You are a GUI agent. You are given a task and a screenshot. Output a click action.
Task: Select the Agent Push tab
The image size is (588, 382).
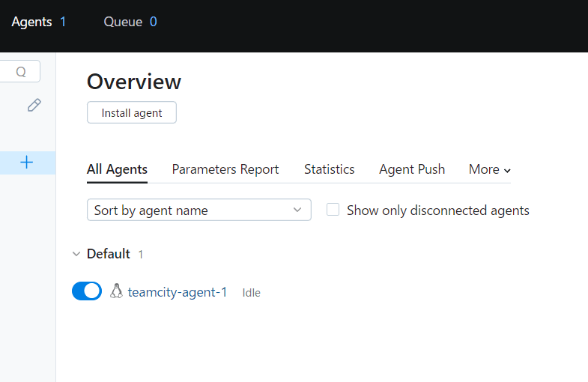click(412, 169)
